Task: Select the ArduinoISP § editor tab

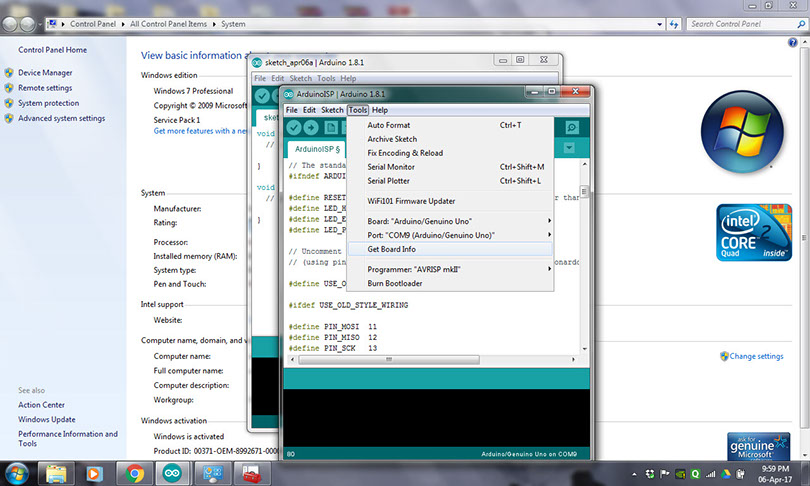Action: 317,149
